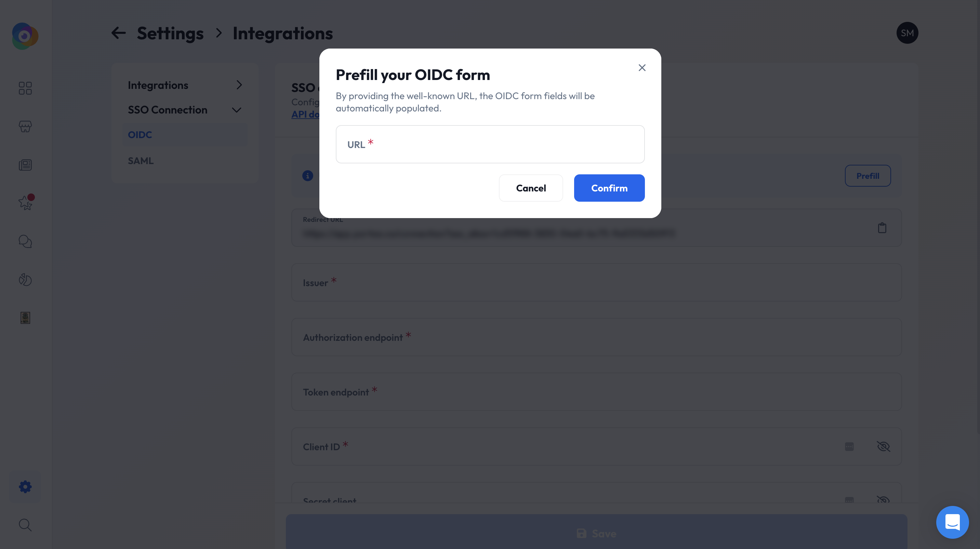Select the marketplace store icon
This screenshot has width=980, height=549.
coord(25,127)
